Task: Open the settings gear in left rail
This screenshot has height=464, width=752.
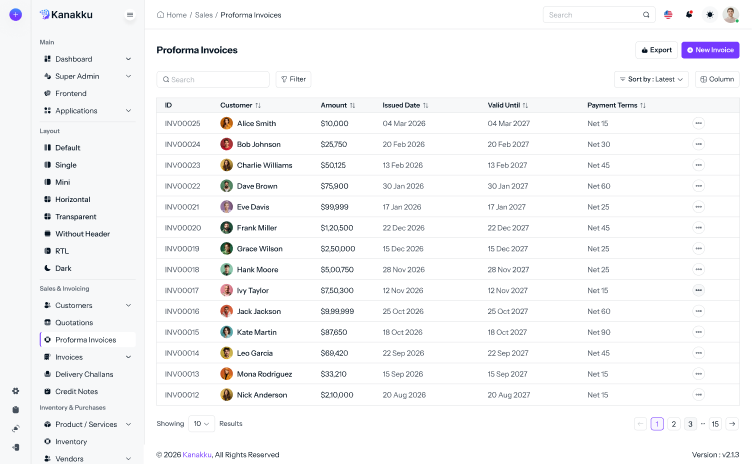Action: click(x=15, y=391)
